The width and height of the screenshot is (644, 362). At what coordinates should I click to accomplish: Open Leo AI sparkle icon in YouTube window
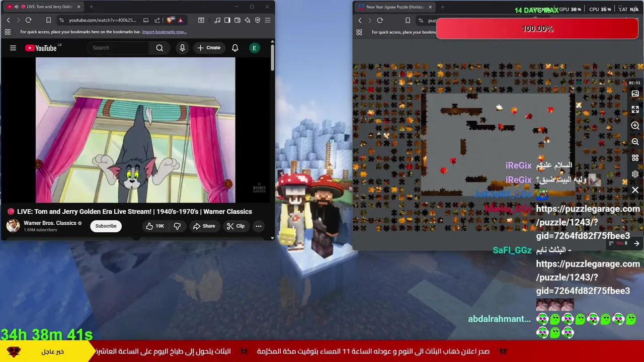pos(248,20)
